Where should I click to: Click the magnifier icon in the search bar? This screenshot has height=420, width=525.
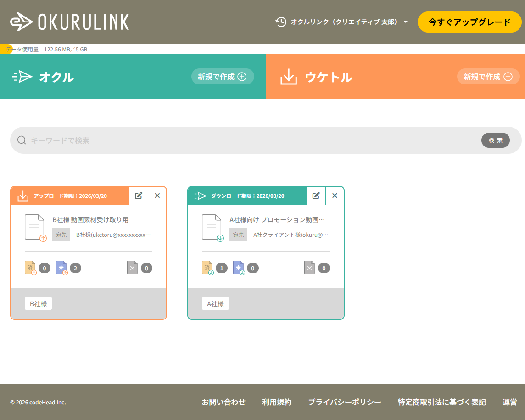pos(22,140)
